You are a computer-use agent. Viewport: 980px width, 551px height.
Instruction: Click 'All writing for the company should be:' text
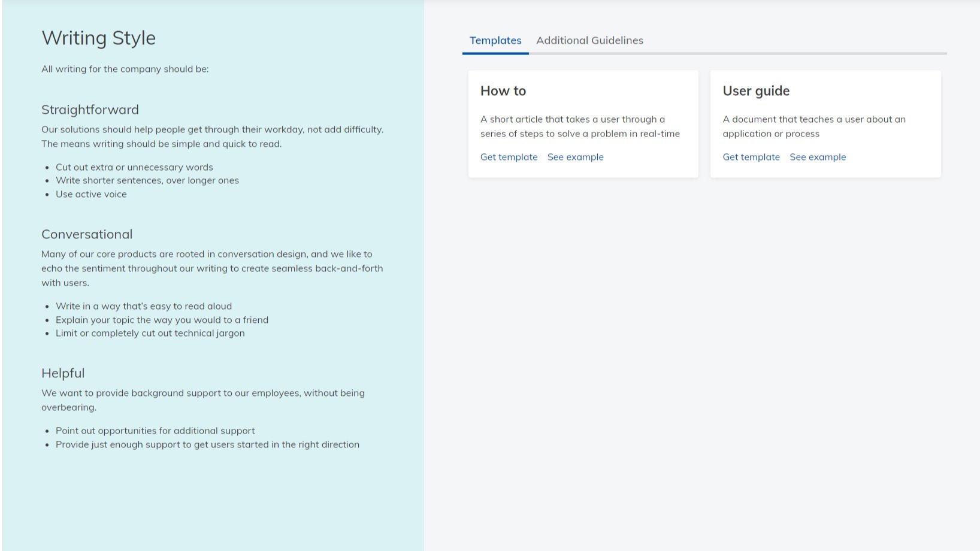point(125,69)
